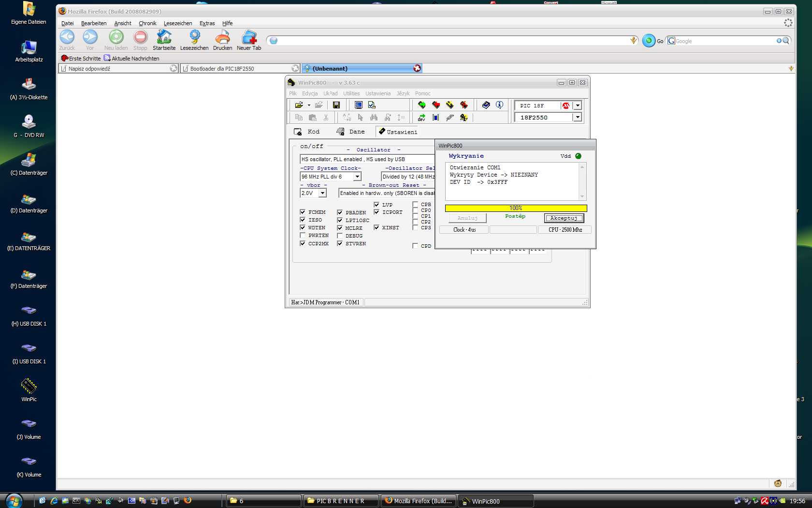Click the Drucken printer icon
Viewport: 812px width, 508px height.
[x=222, y=37]
